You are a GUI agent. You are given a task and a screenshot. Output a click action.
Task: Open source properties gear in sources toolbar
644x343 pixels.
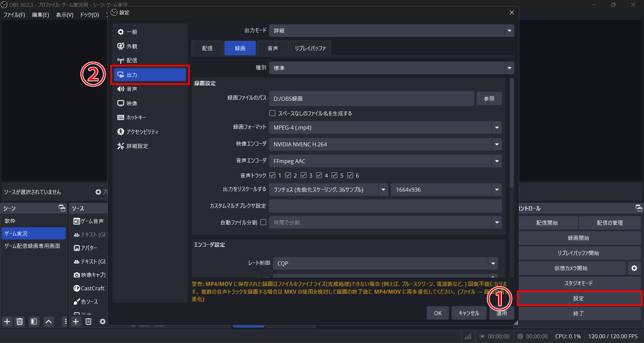[103, 322]
